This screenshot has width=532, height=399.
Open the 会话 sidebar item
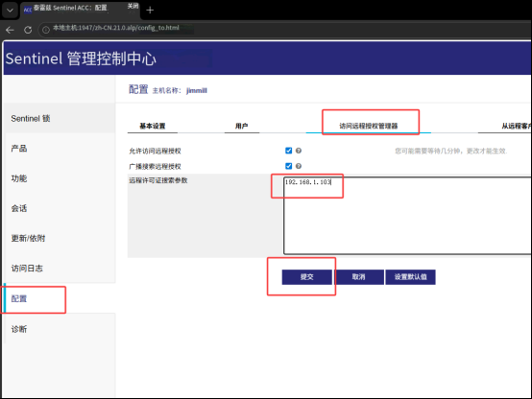coord(59,208)
